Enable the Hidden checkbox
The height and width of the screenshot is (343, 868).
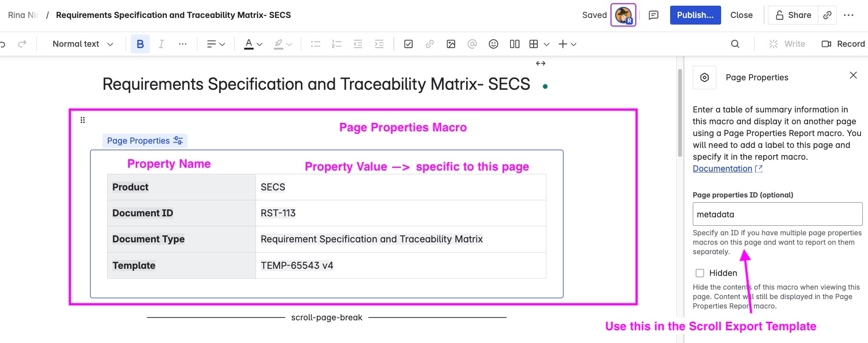click(700, 273)
